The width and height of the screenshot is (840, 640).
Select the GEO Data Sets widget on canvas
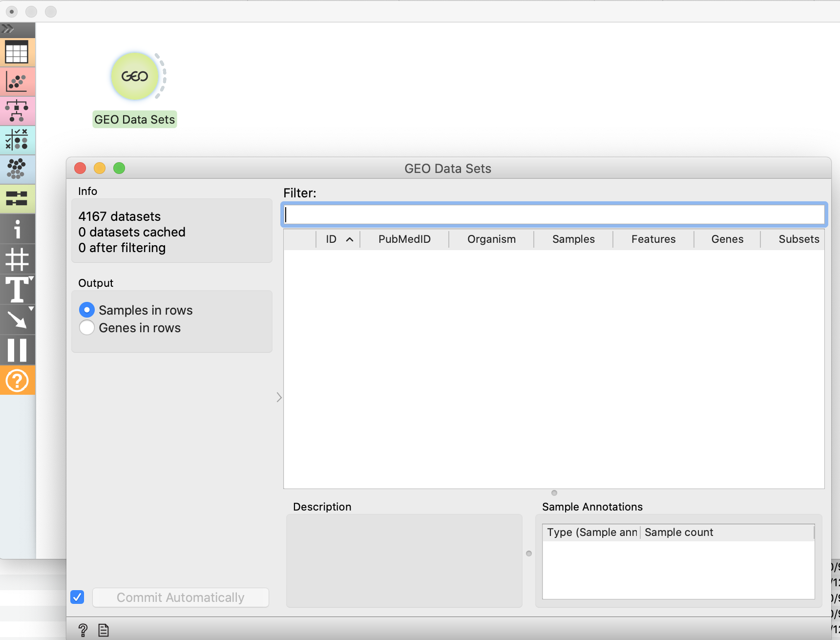coord(135,76)
